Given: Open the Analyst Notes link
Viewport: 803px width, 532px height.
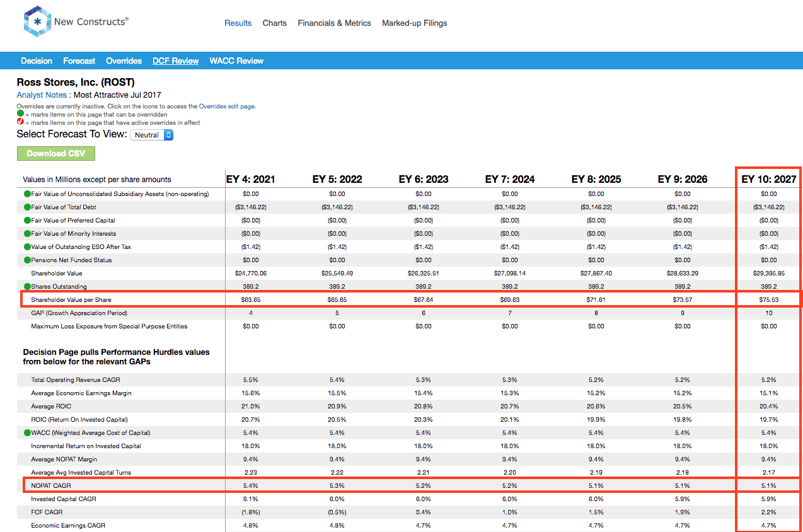Looking at the screenshot, I should point(42,95).
